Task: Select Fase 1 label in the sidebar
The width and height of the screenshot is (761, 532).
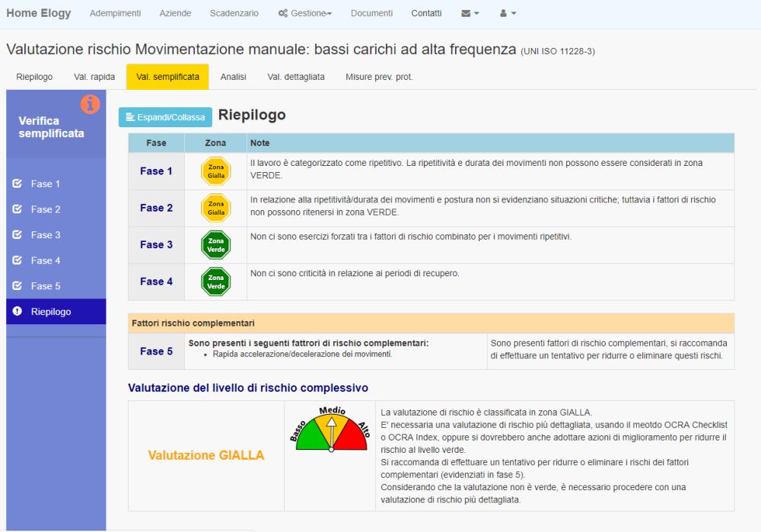Action: 46,184
